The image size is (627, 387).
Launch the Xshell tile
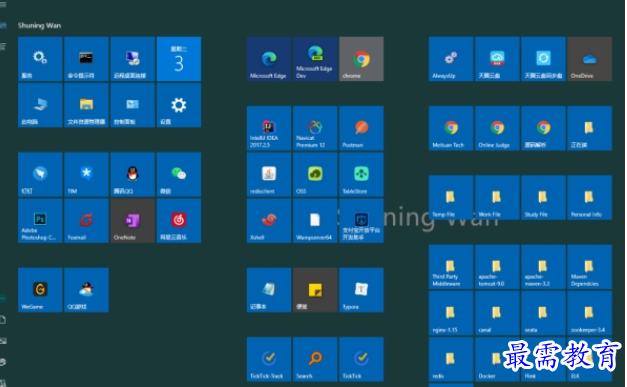[269, 221]
